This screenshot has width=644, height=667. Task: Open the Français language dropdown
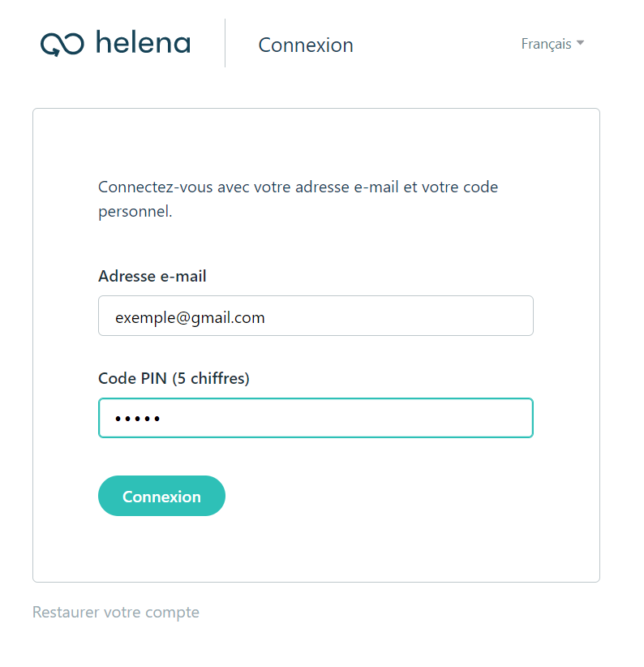coord(552,44)
